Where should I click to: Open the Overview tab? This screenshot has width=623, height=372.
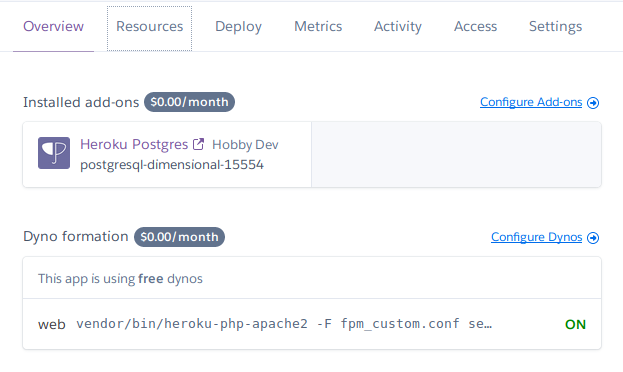(x=53, y=26)
